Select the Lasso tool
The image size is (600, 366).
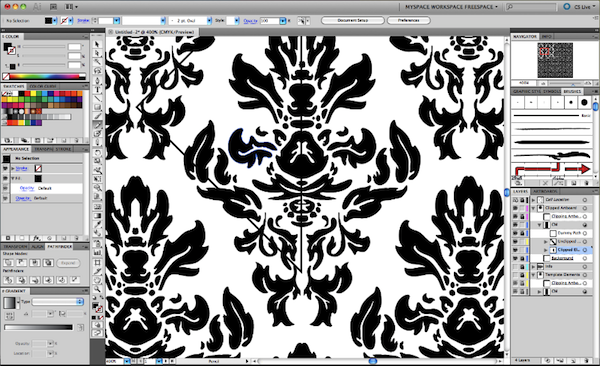pos(98,71)
